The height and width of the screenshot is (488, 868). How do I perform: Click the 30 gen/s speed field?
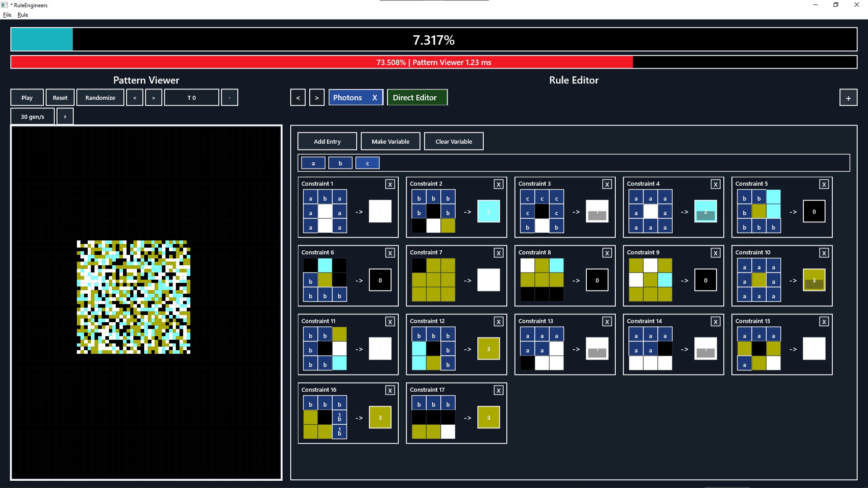[x=33, y=117]
